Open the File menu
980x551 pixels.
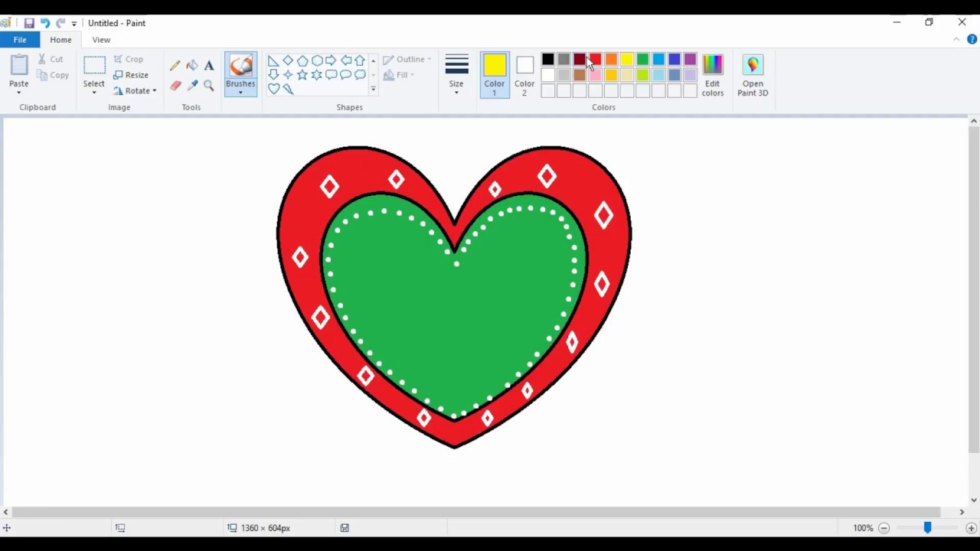click(x=20, y=40)
